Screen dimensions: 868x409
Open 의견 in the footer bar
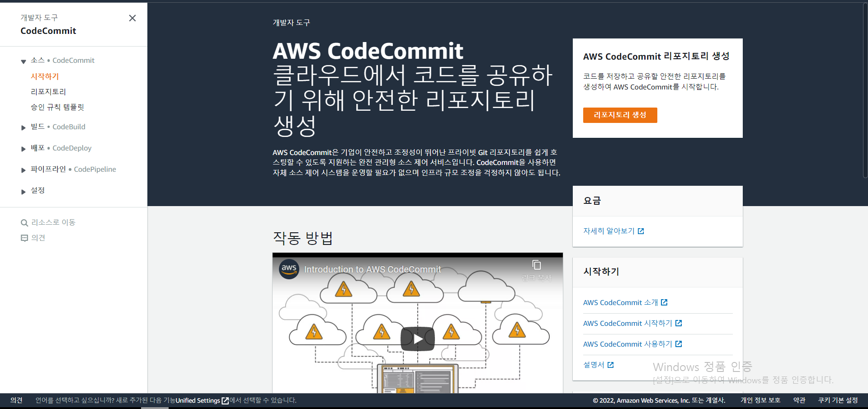pyautogui.click(x=16, y=400)
